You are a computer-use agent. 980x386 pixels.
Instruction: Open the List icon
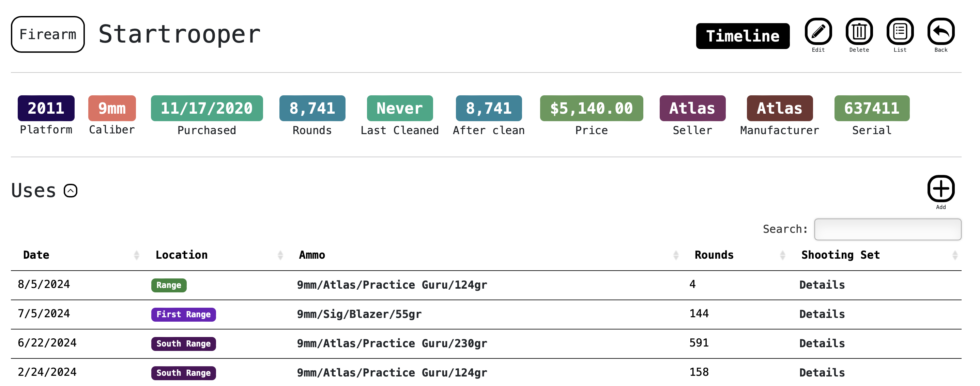pos(900,32)
